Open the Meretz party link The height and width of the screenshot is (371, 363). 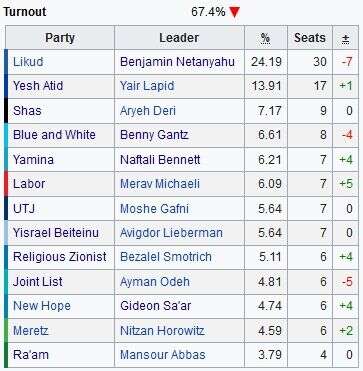point(30,331)
